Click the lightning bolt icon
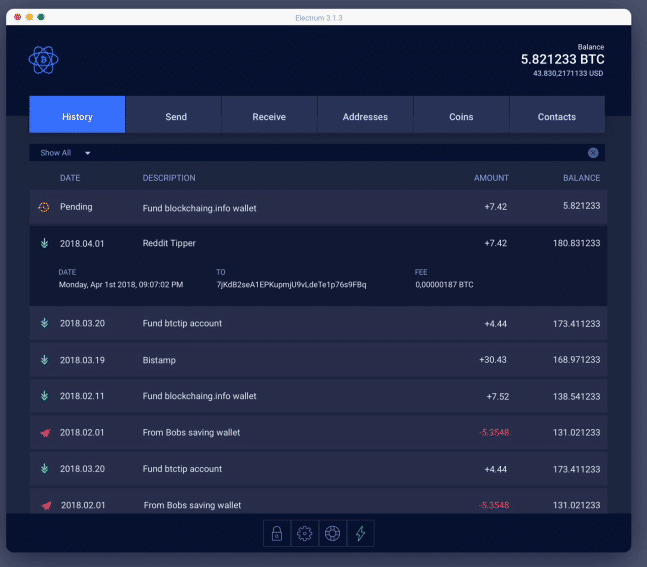This screenshot has width=647, height=567. [x=361, y=533]
